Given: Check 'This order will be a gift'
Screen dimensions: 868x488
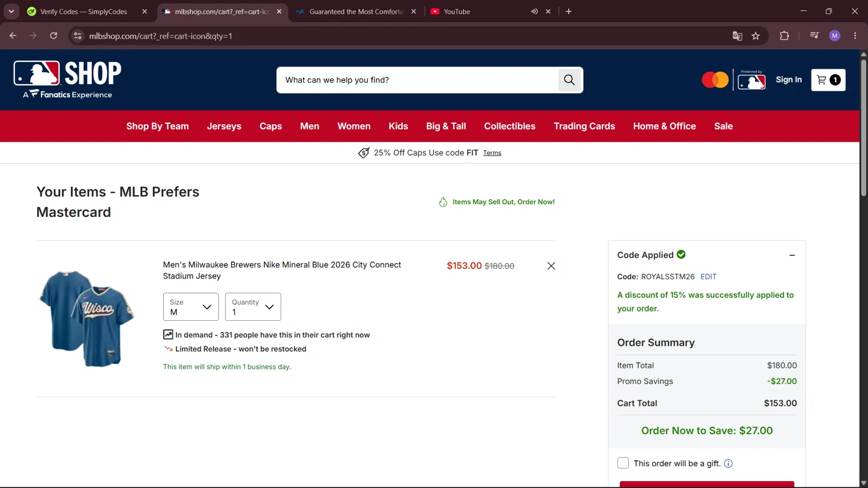Looking at the screenshot, I should pos(623,463).
